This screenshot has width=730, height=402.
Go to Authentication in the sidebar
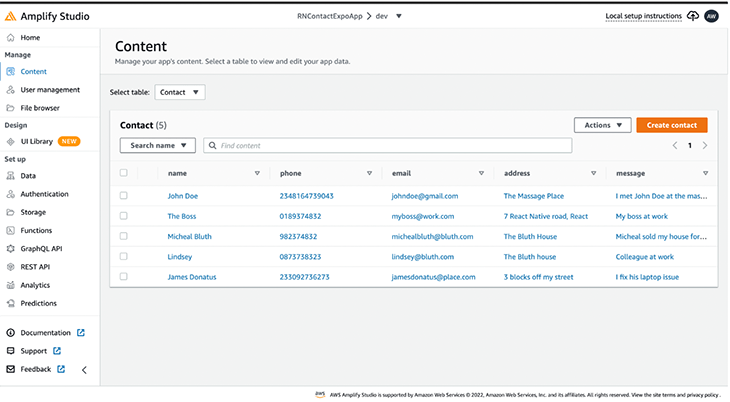[44, 194]
